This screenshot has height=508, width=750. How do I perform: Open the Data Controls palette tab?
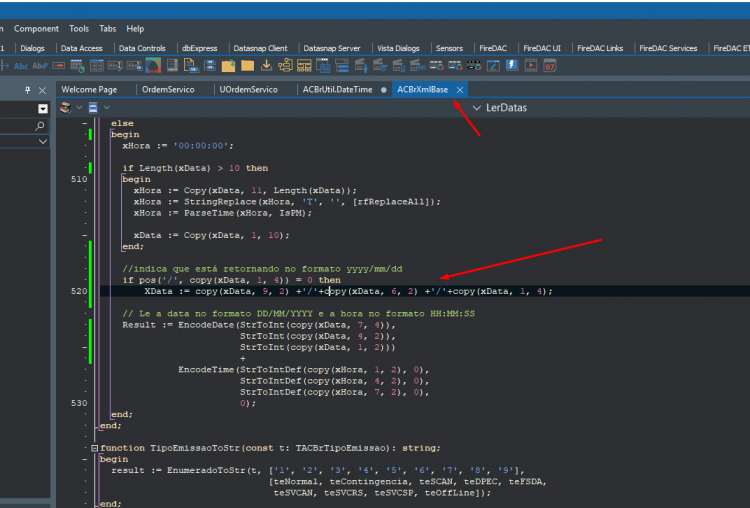point(142,48)
